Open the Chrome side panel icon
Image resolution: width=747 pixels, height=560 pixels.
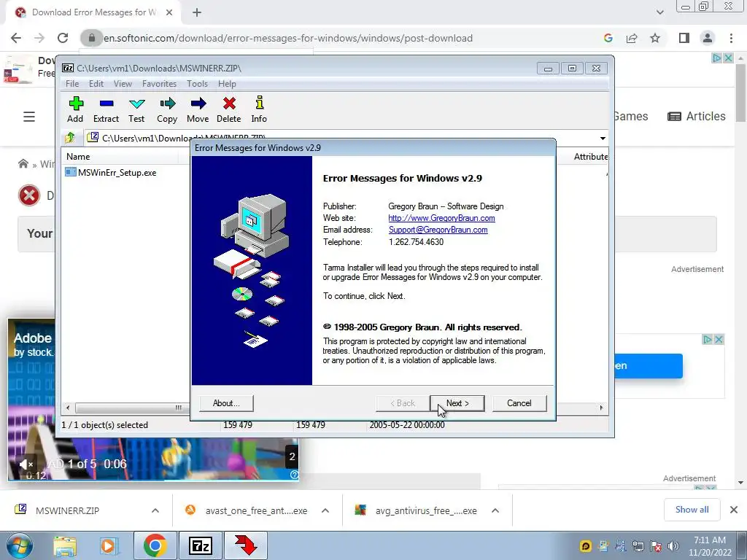(x=684, y=38)
